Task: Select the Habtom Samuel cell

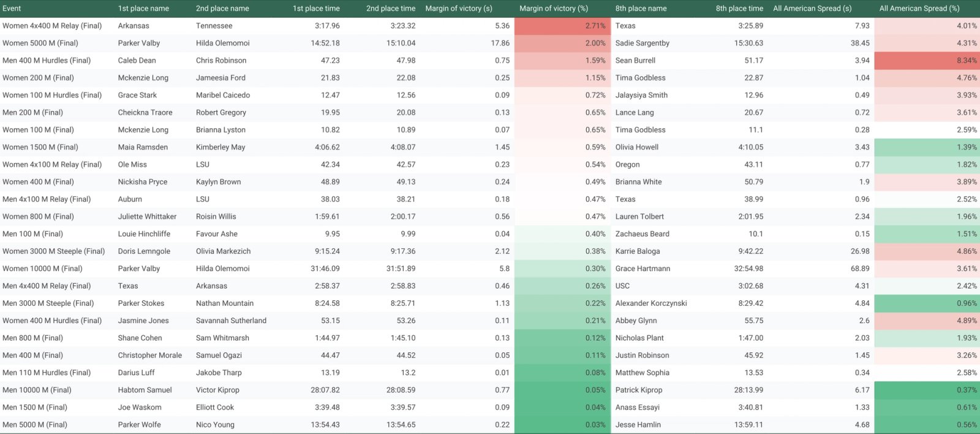Action: tap(145, 390)
